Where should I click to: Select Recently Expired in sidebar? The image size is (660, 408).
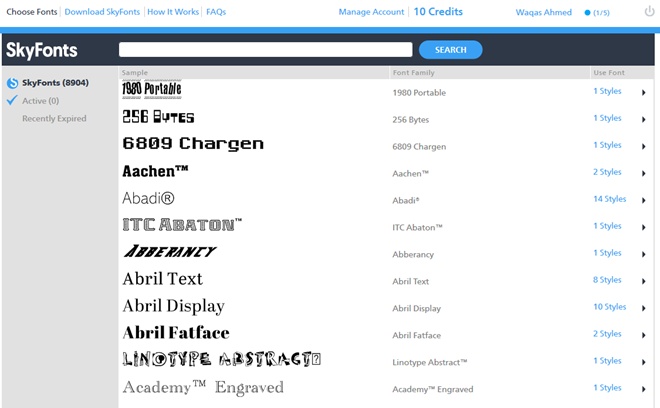[54, 118]
